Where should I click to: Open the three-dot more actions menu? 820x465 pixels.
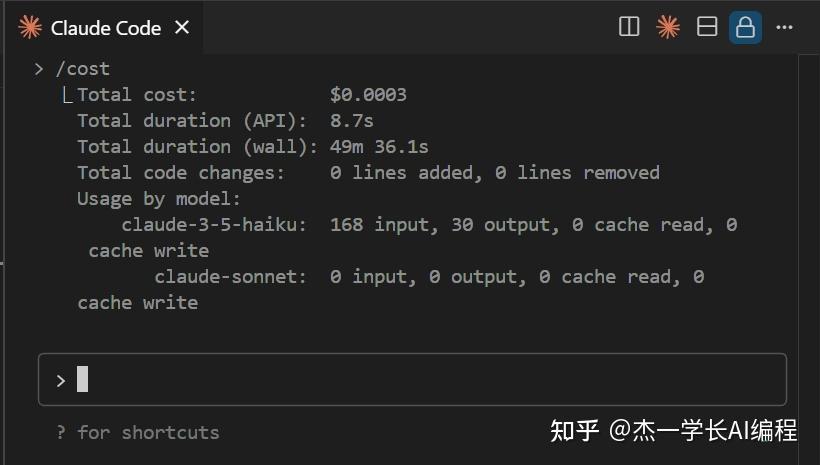point(785,27)
